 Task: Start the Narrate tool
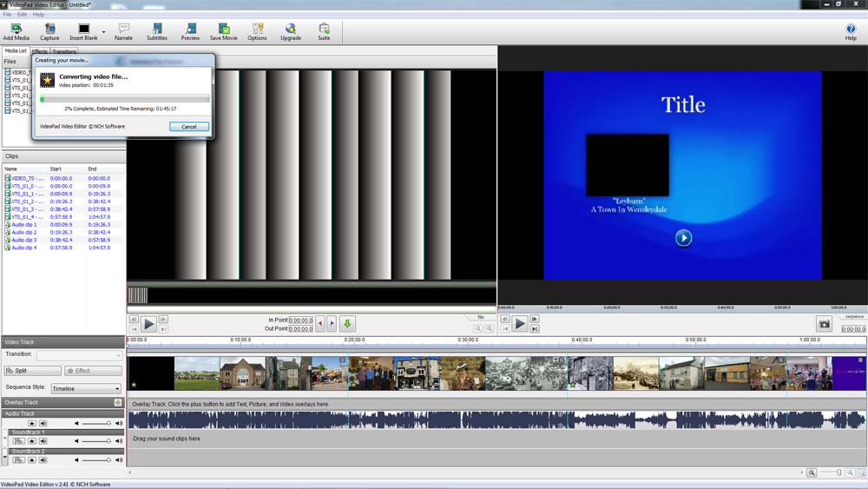(123, 31)
